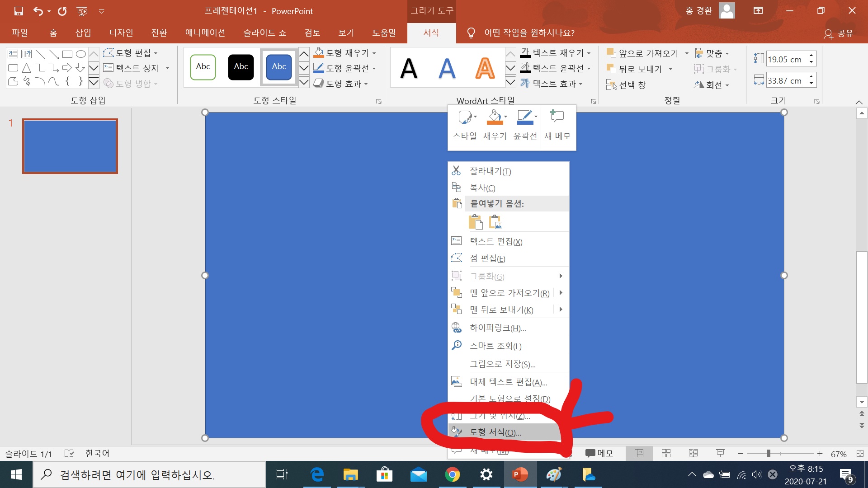Select the line shape in shape gallery
The image size is (868, 488).
coord(40,54)
